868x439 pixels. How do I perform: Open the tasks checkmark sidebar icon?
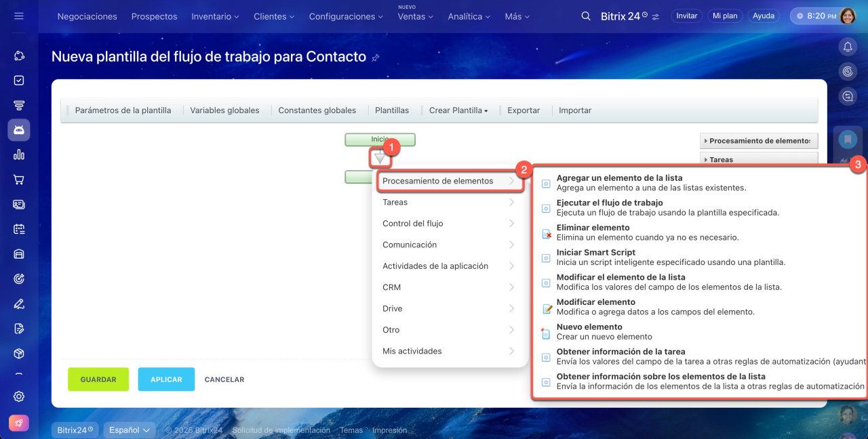coord(19,80)
